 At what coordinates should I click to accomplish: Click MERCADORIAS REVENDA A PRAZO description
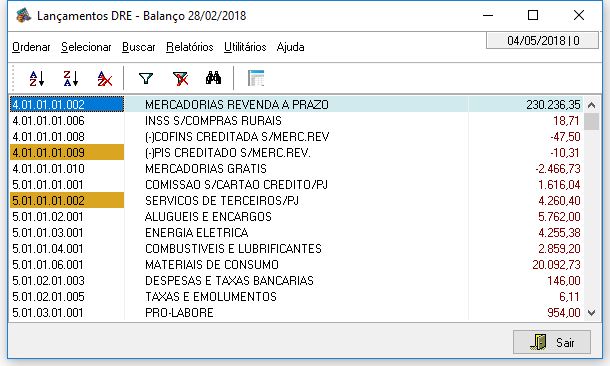[x=237, y=105]
